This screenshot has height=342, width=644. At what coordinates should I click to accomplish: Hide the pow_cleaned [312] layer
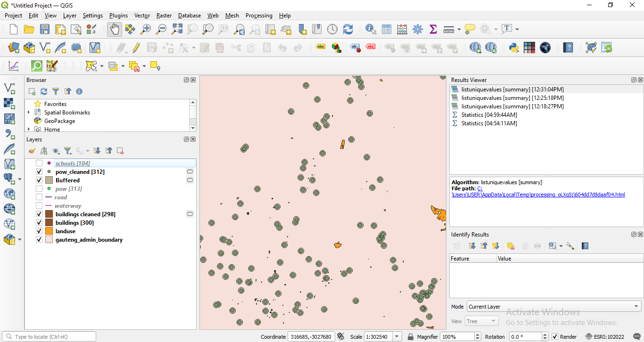39,172
